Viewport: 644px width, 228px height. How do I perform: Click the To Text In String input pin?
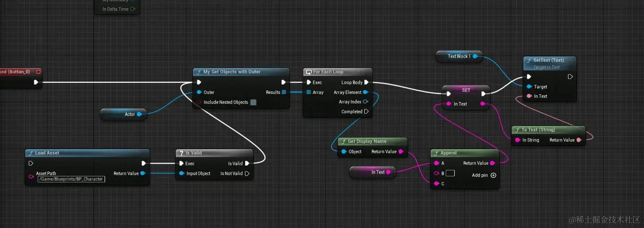517,140
